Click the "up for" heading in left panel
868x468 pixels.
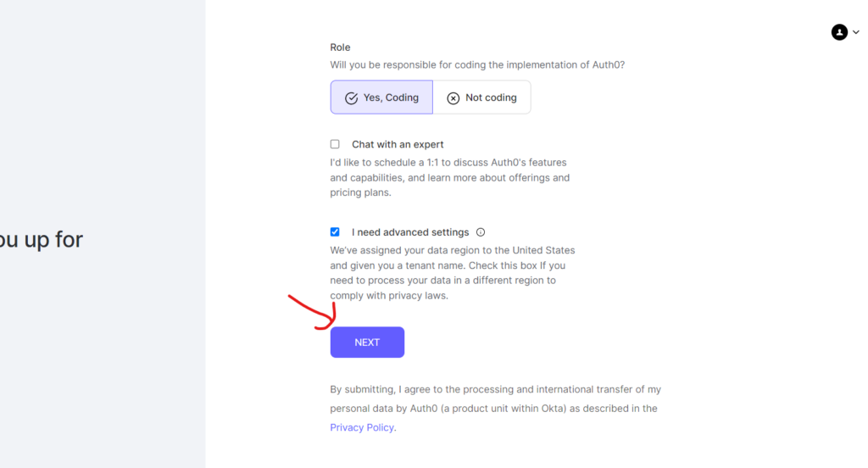41,240
